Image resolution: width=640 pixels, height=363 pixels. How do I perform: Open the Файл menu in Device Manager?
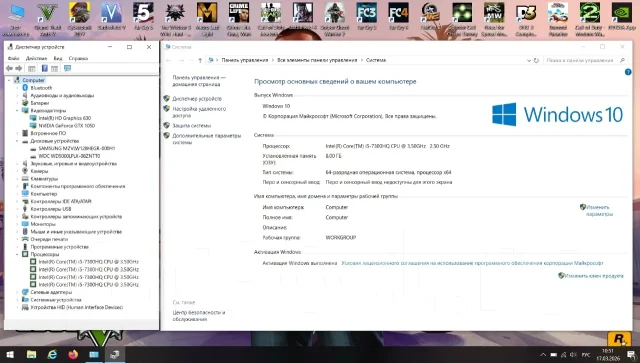[x=13, y=58]
